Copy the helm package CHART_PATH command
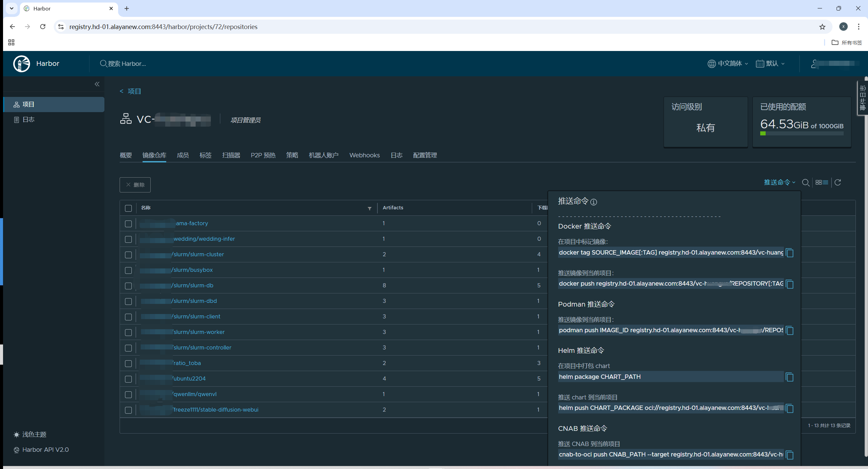The image size is (868, 469). click(x=790, y=377)
